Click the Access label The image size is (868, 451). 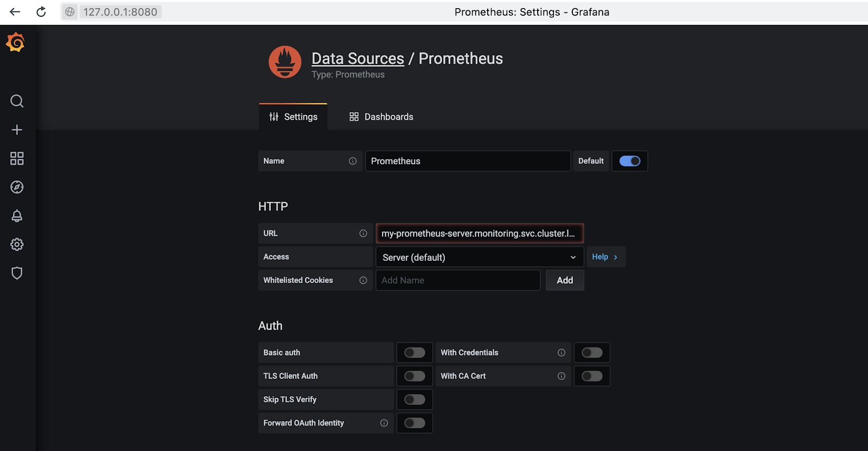pos(276,257)
